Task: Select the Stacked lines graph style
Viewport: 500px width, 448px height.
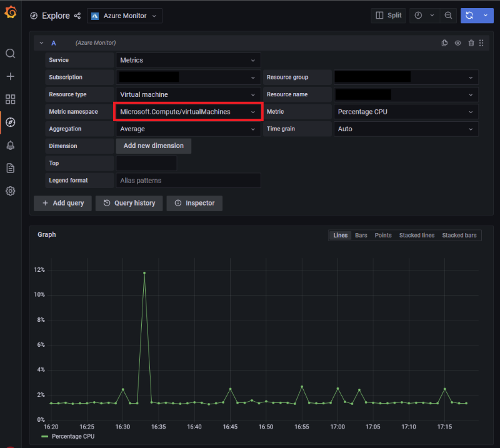Action: coord(417,236)
